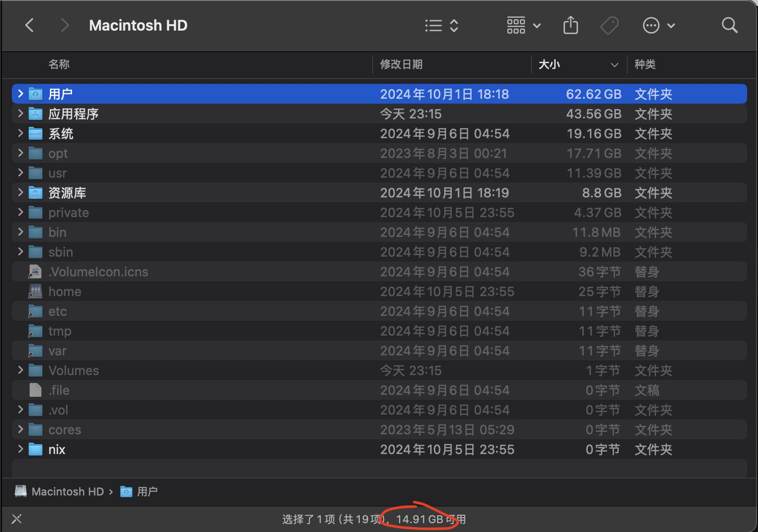
Task: Click Macintosh HD in the path bar
Action: (x=67, y=492)
